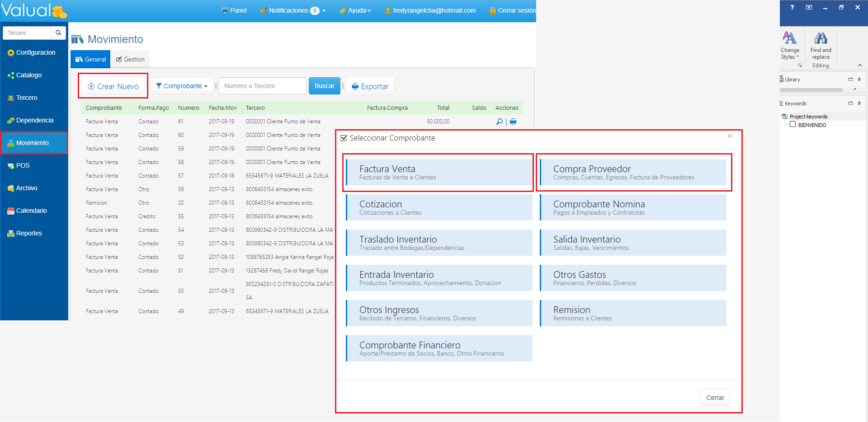Select the General tab
This screenshot has height=422, width=868.
tap(90, 59)
